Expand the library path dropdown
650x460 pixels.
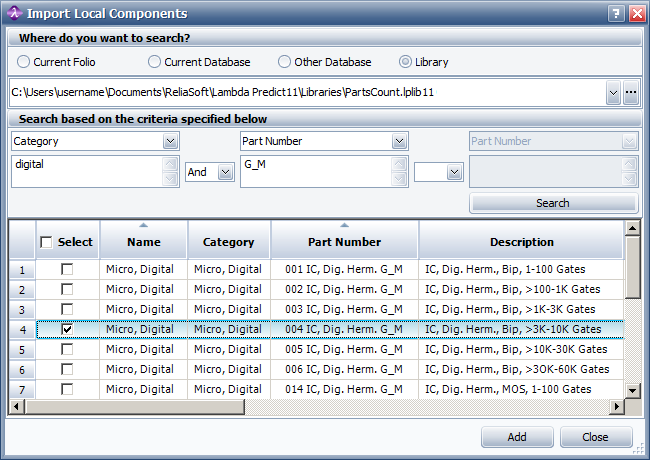pos(613,92)
